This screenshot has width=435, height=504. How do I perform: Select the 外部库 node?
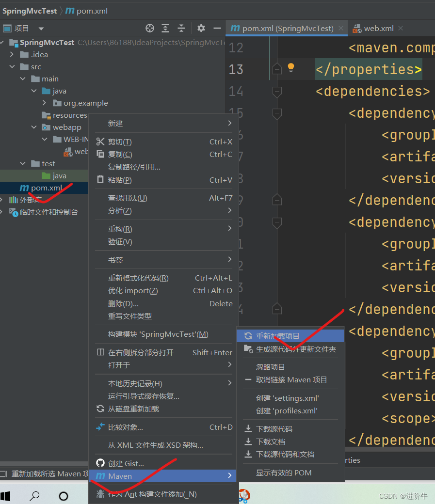tap(25, 200)
